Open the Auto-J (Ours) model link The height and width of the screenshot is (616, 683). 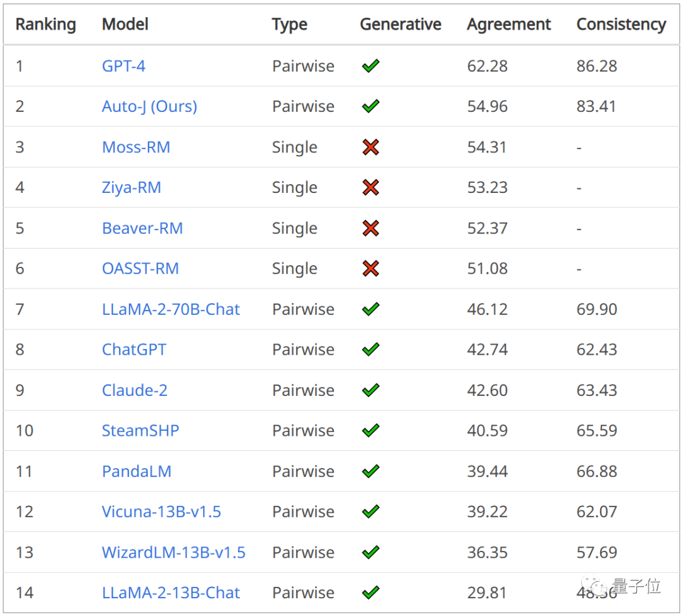(x=149, y=106)
